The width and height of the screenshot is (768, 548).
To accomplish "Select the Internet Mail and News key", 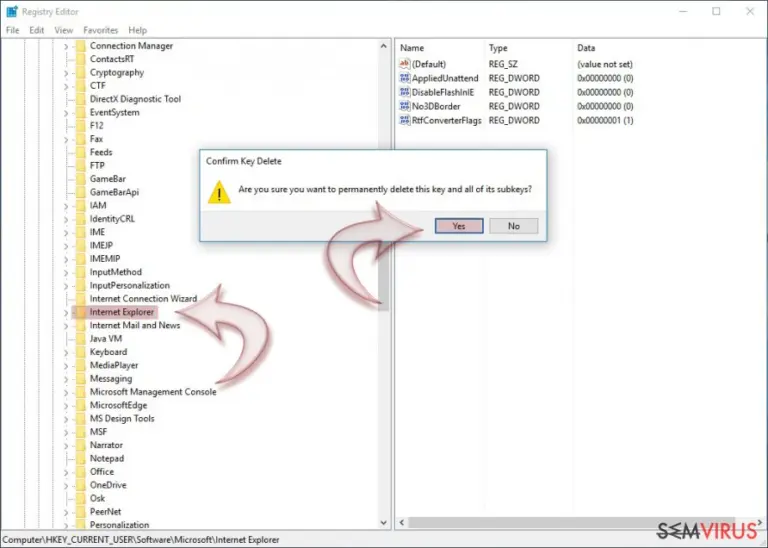I will click(x=135, y=325).
